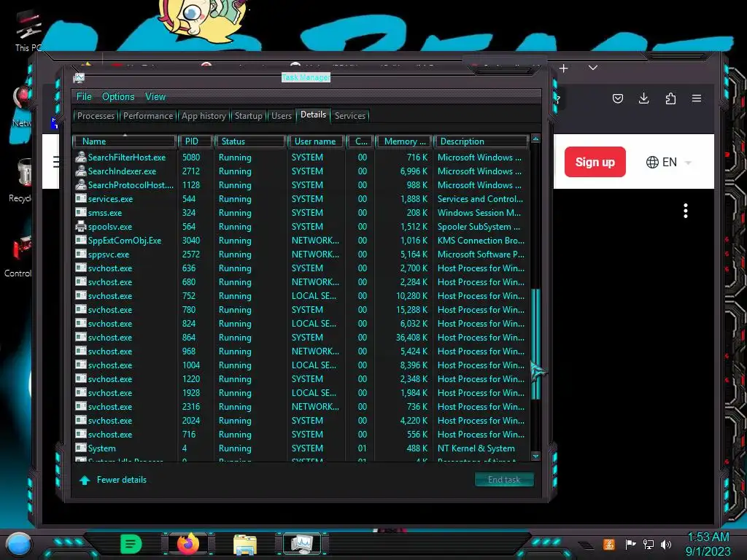
Task: Click NT Kernel & System description
Action: point(476,448)
